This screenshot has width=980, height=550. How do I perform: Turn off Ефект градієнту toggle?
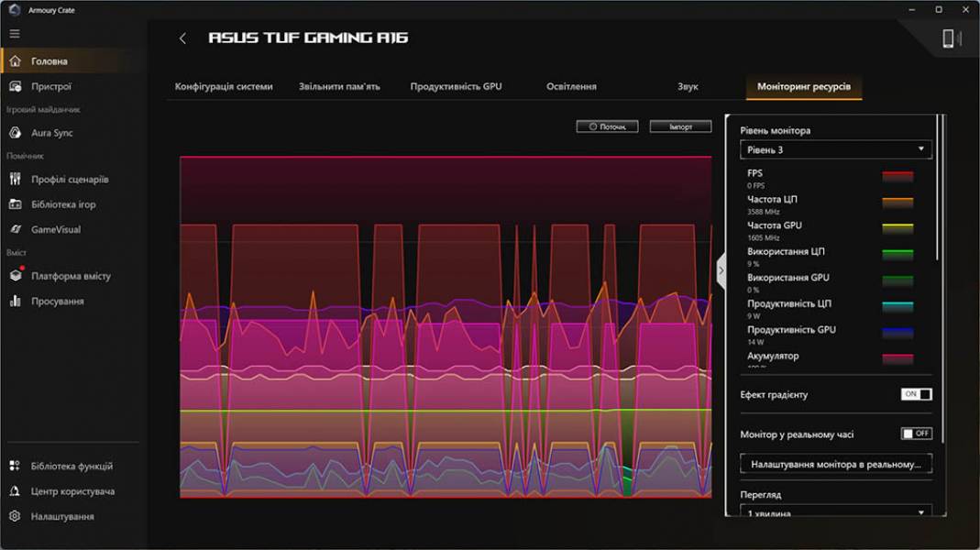pyautogui.click(x=916, y=394)
